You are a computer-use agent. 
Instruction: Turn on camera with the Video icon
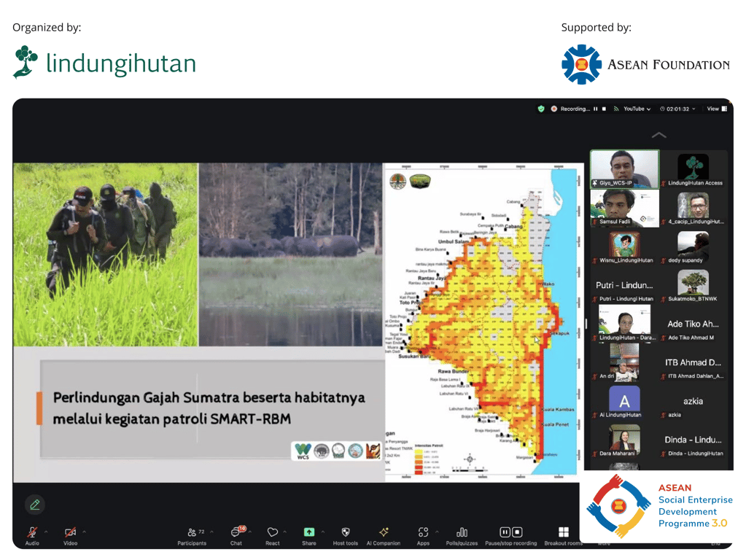pyautogui.click(x=71, y=532)
